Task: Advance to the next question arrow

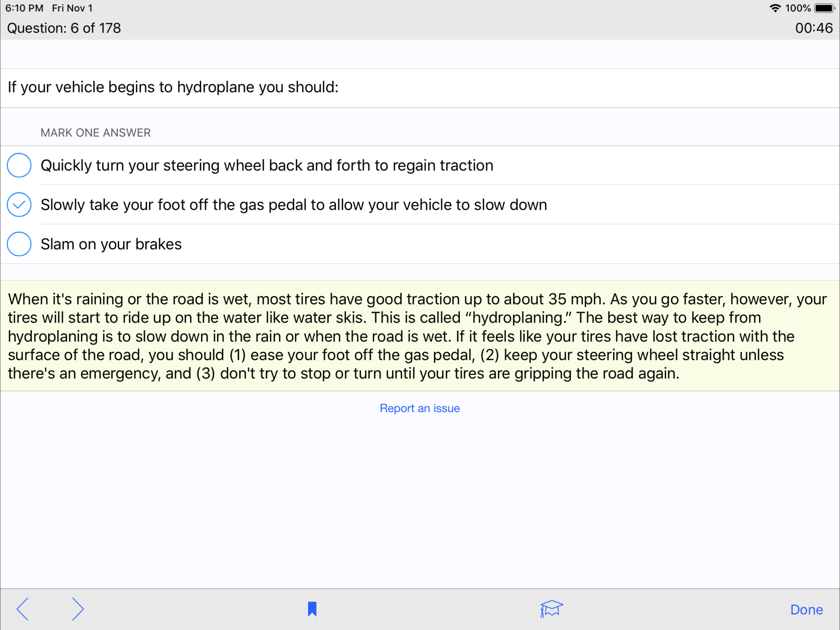Action: tap(77, 609)
